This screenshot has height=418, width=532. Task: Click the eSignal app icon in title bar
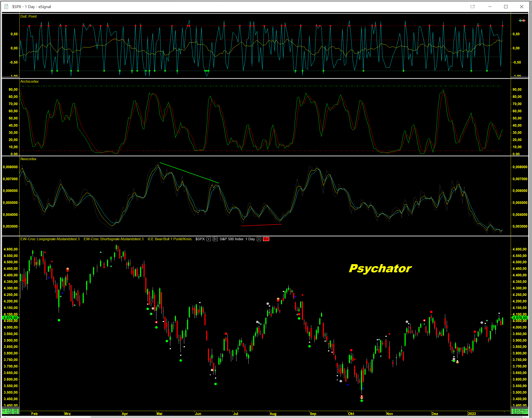tap(6, 7)
